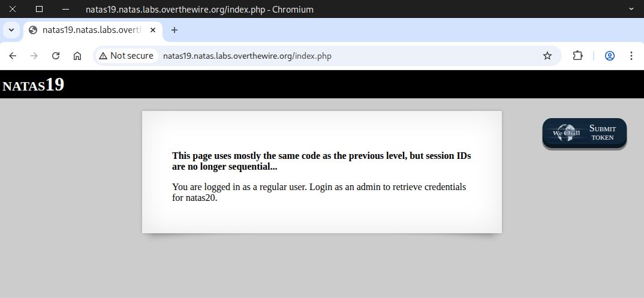Open the Extensions puzzle icon

click(x=577, y=56)
